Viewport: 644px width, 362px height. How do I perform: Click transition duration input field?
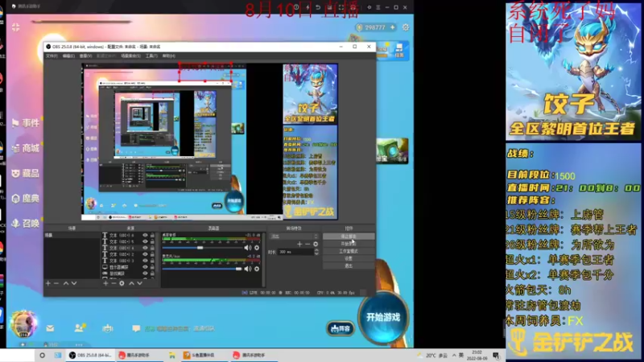click(x=295, y=252)
